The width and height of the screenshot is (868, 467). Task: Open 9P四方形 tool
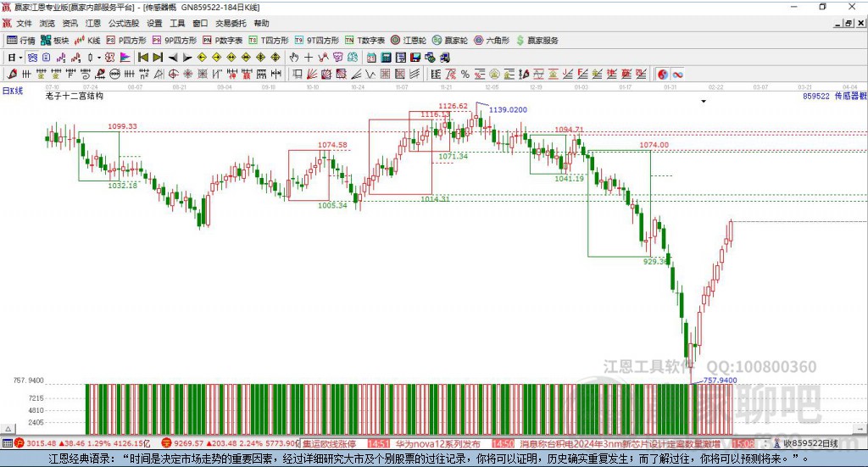pyautogui.click(x=175, y=41)
